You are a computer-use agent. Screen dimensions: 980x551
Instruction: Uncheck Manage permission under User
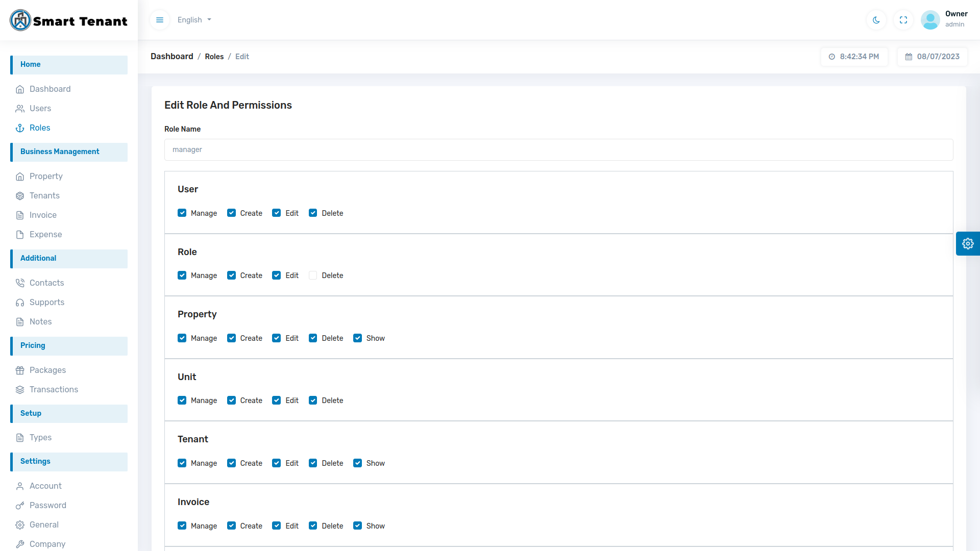(182, 213)
